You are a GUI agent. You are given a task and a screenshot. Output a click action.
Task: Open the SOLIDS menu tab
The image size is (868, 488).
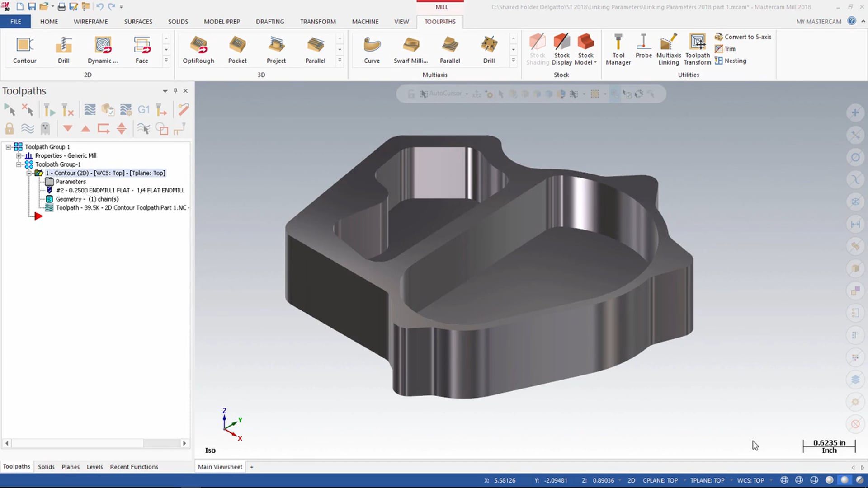(178, 21)
